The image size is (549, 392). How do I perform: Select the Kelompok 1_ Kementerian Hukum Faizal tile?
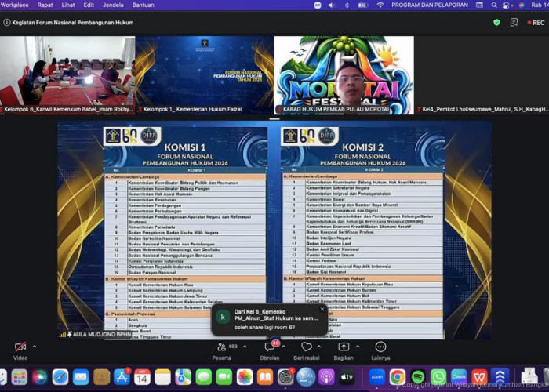coord(205,75)
